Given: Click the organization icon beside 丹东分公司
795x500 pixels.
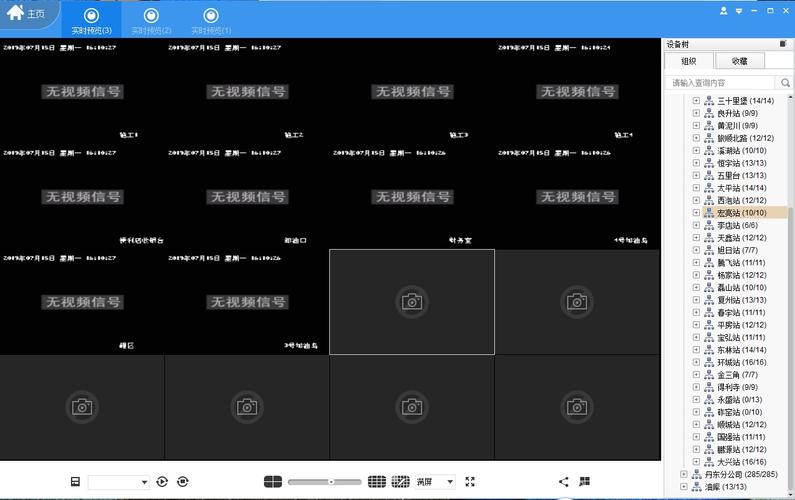Looking at the screenshot, I should [x=697, y=474].
